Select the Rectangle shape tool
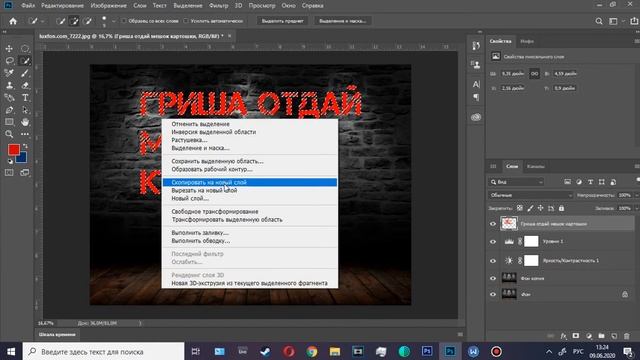Viewport: 640px width, 360px height. (9, 122)
